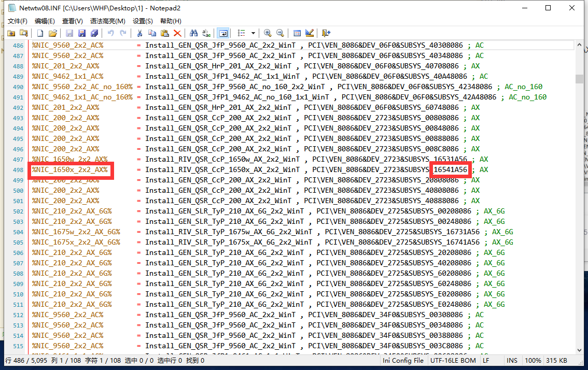Click the 315 KB file size status
588x370 pixels.
point(556,361)
